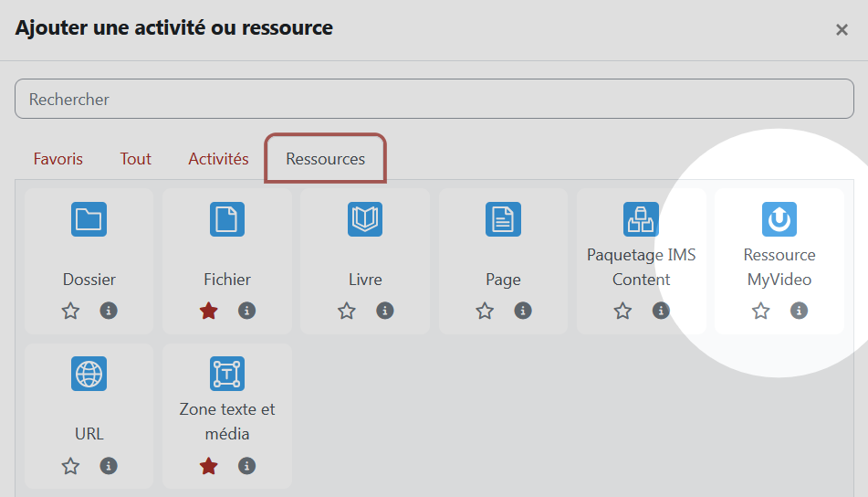Select the Paquetage IMS Content icon
868x497 pixels.
pyautogui.click(x=641, y=219)
